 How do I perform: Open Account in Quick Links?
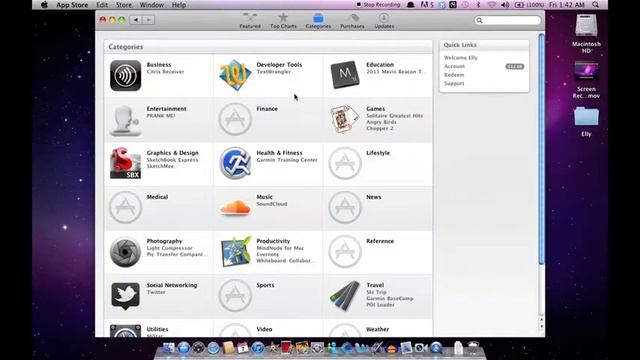tap(454, 66)
